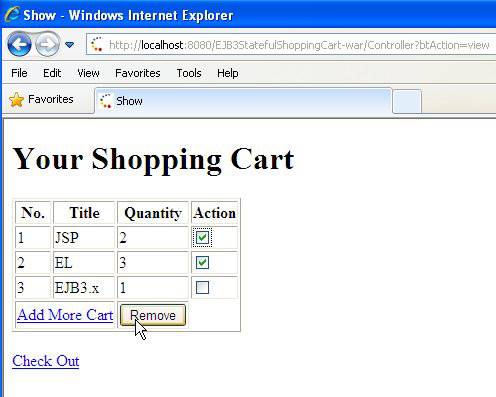
Task: Click the Favorites star icon
Action: (x=16, y=100)
